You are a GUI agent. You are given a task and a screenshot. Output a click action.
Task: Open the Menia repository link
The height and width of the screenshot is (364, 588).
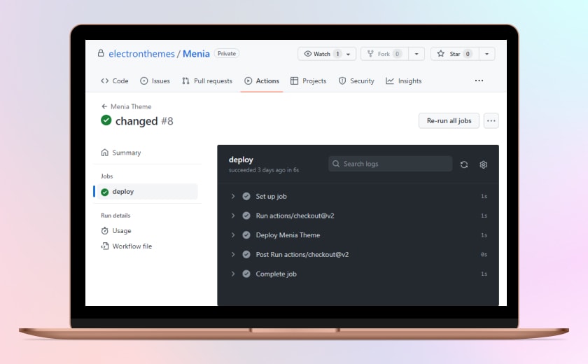coord(196,54)
